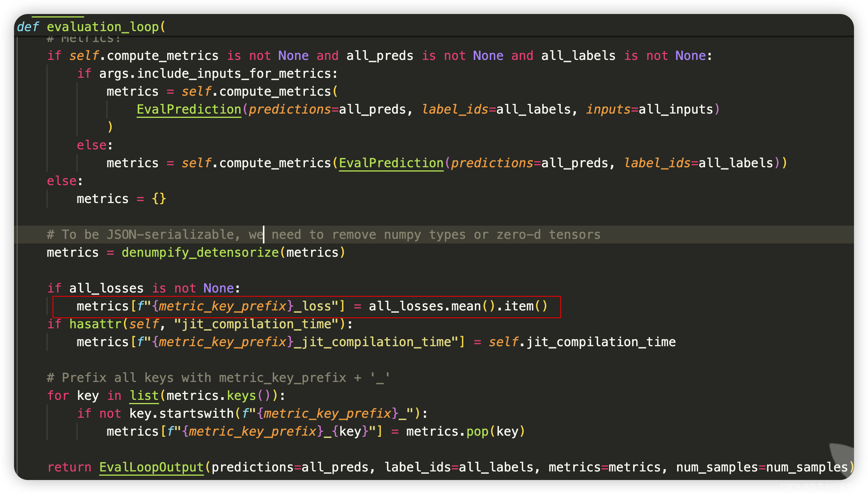Open the first underlined EvalPrediction reference
The image size is (868, 494).
point(189,109)
